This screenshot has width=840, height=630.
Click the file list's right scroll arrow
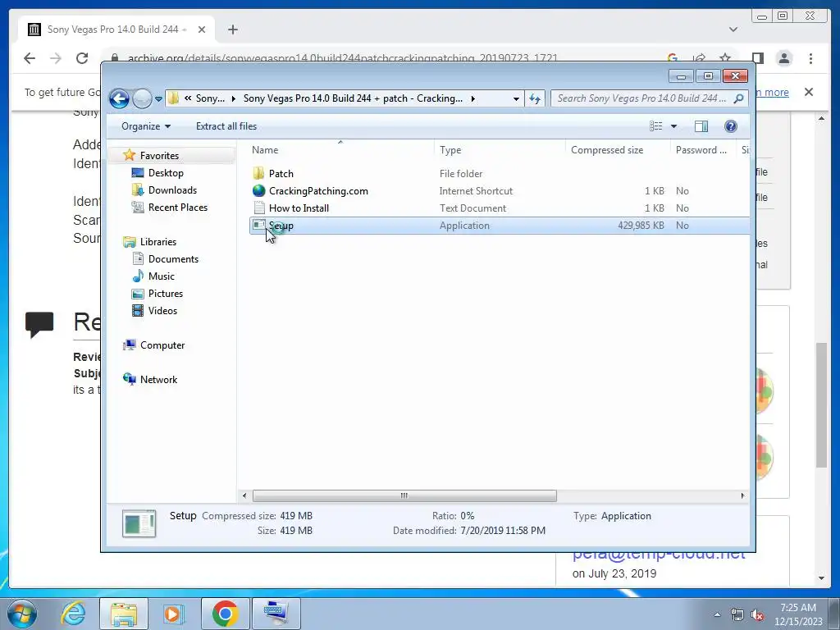coord(742,496)
